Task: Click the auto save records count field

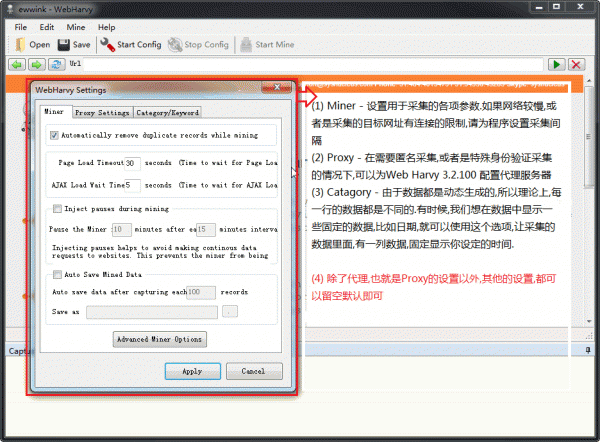Action: (201, 292)
